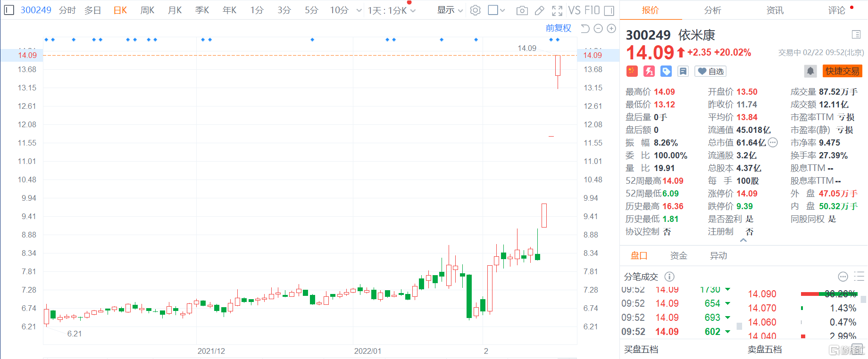The width and height of the screenshot is (868, 359).
Task: Switch to 3分 minute chart
Action: (284, 10)
